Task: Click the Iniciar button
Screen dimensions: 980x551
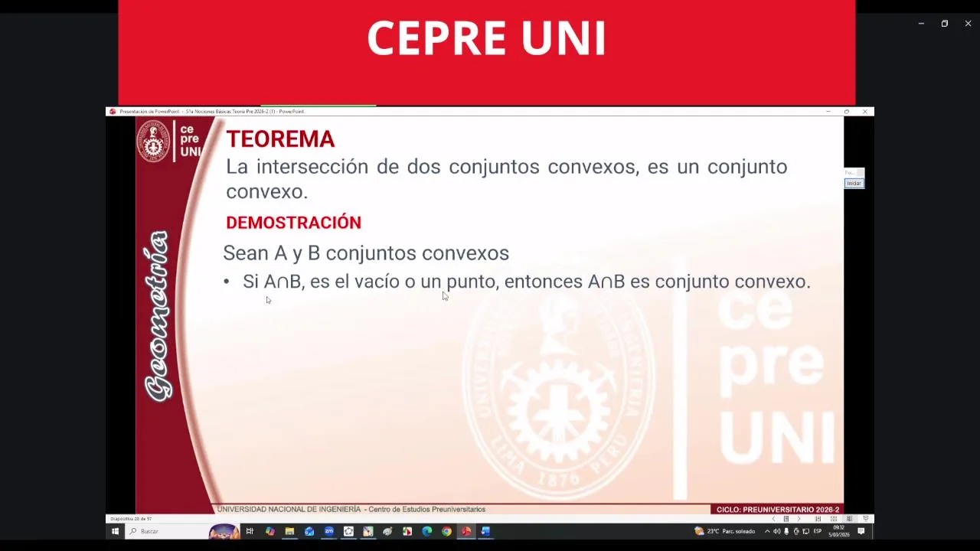Action: pyautogui.click(x=854, y=183)
